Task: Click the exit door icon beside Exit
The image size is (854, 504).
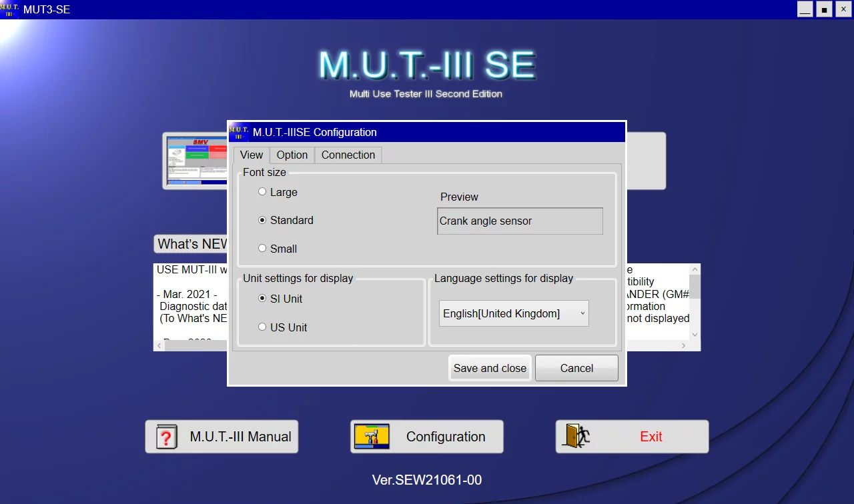Action: coord(575,436)
